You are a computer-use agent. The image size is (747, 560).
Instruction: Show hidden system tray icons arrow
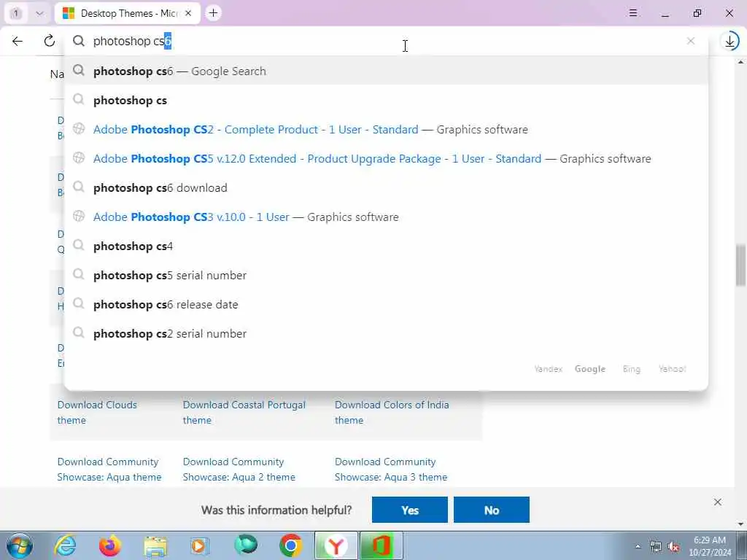coord(638,546)
